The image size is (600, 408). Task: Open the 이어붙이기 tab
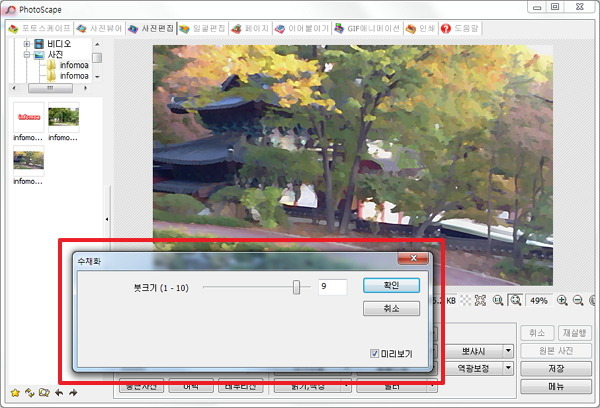(x=302, y=28)
